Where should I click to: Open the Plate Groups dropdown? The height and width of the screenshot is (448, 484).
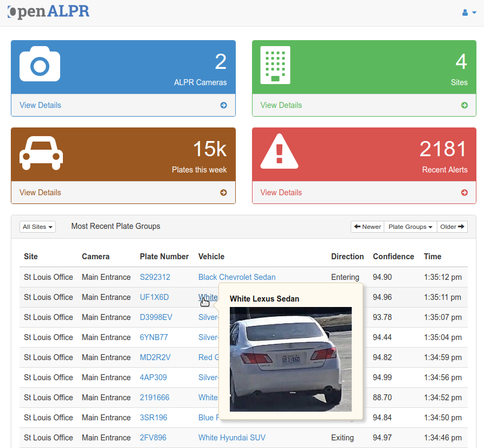point(410,226)
